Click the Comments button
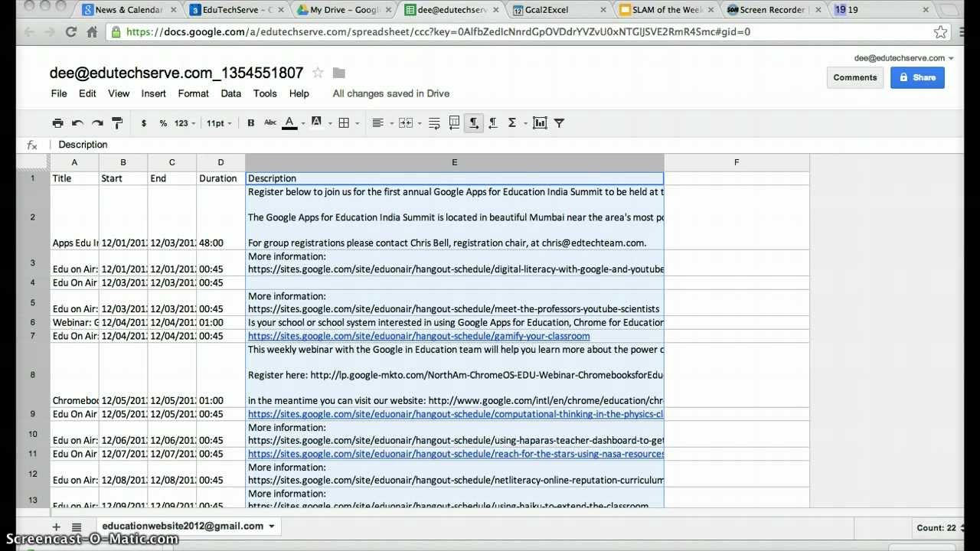This screenshot has height=551, width=980. click(x=855, y=77)
